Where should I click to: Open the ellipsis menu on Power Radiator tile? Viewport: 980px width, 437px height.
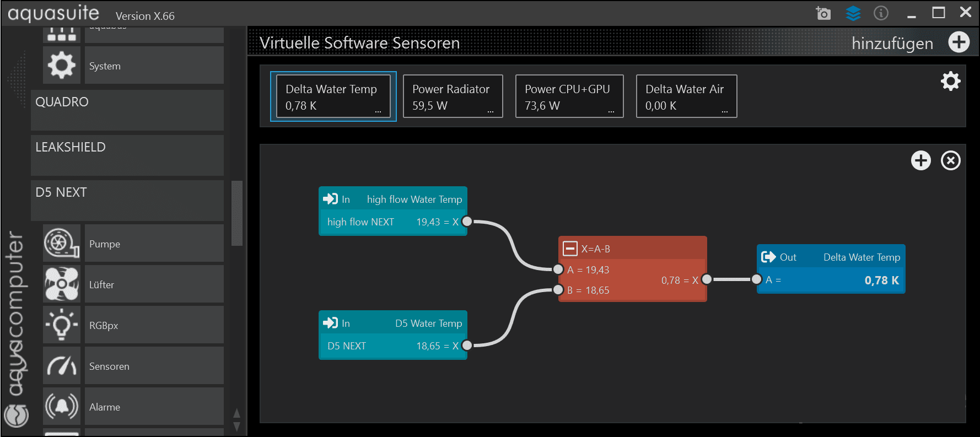tap(491, 111)
